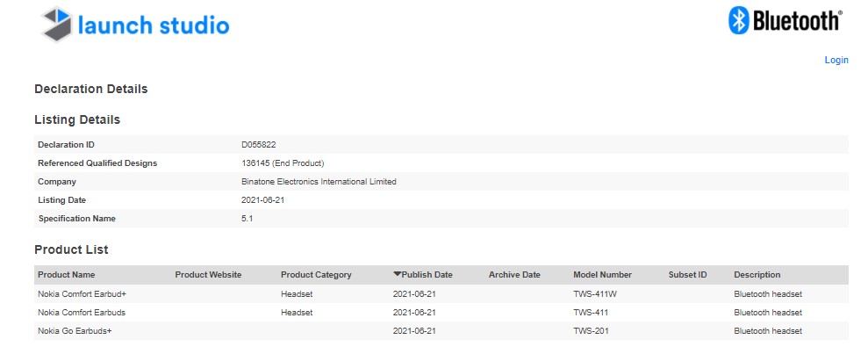Sort the table by Publish Date header

[427, 275]
